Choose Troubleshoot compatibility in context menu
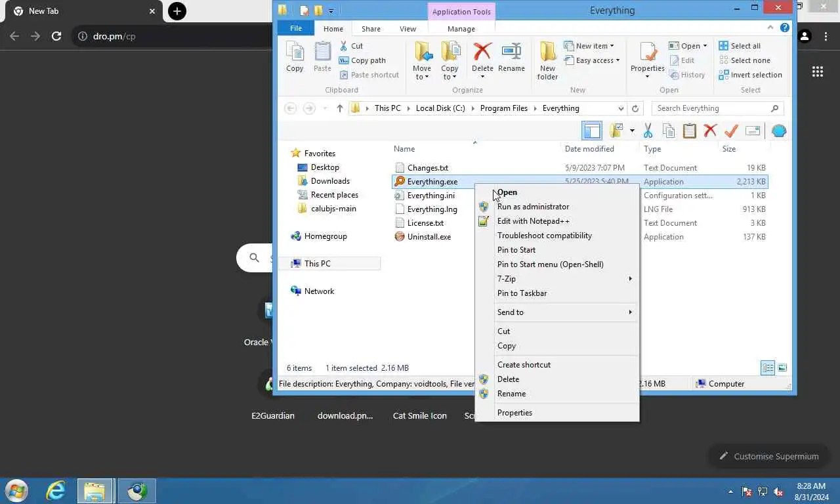The width and height of the screenshot is (840, 504). pos(556,236)
